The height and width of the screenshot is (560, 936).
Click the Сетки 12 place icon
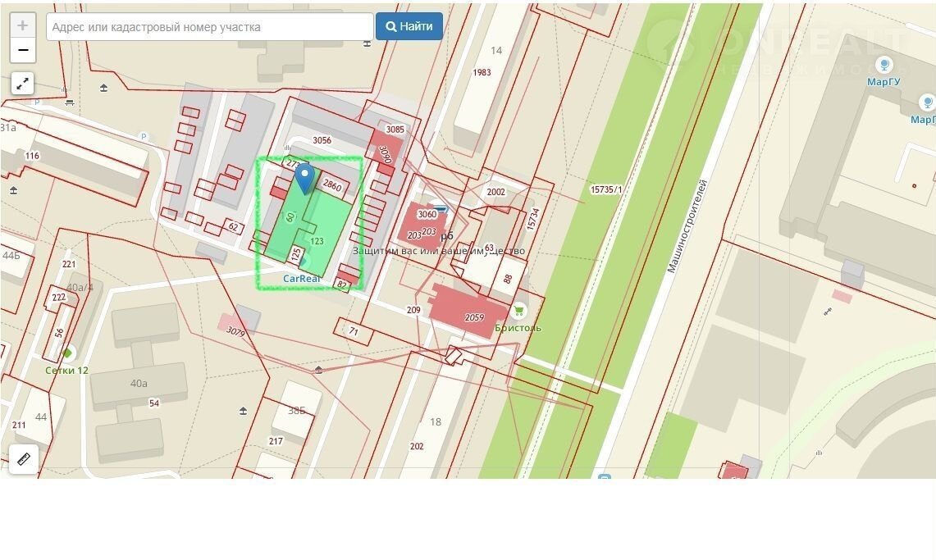68,353
